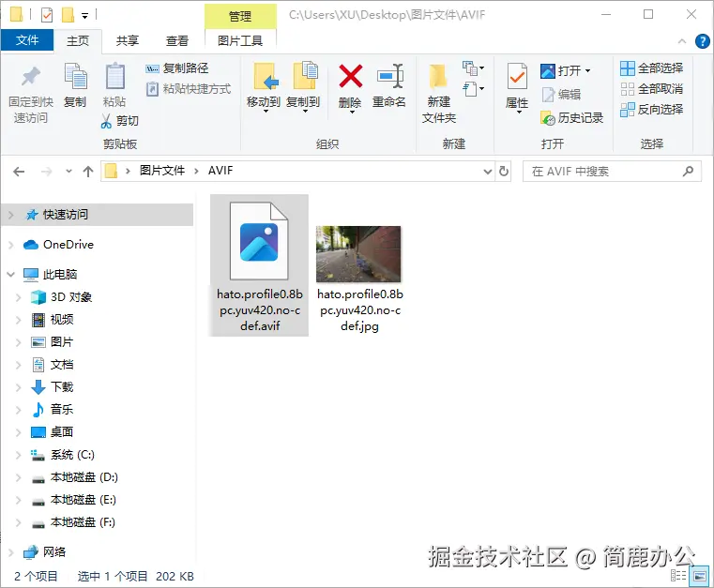Open the Quick Access Toolbar customize dropdown
Screen dimensions: 714x588
click(84, 15)
